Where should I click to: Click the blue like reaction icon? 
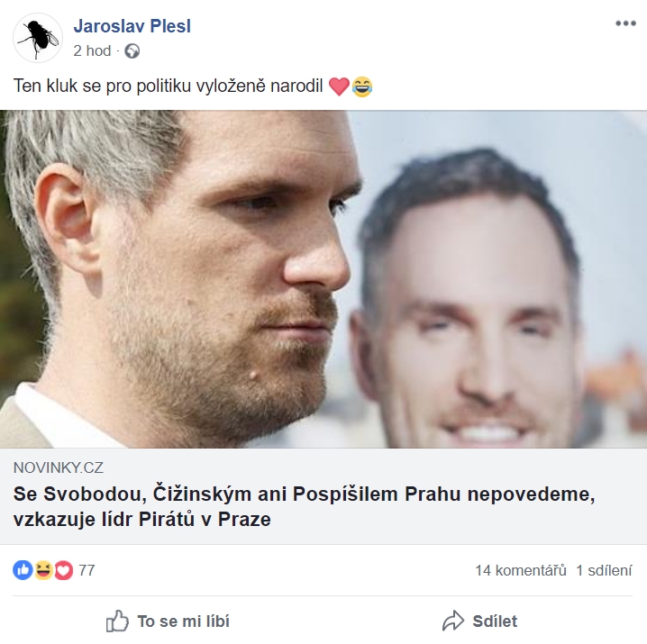coord(23,570)
